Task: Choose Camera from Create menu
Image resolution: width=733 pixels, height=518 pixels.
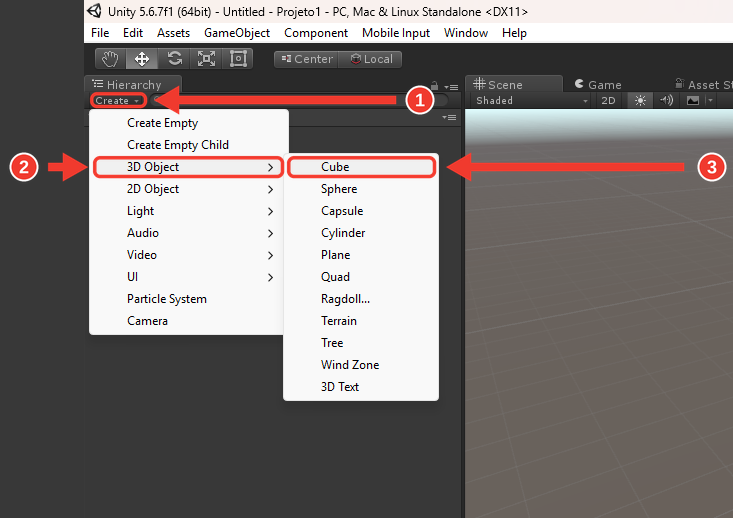Action: 186,321
